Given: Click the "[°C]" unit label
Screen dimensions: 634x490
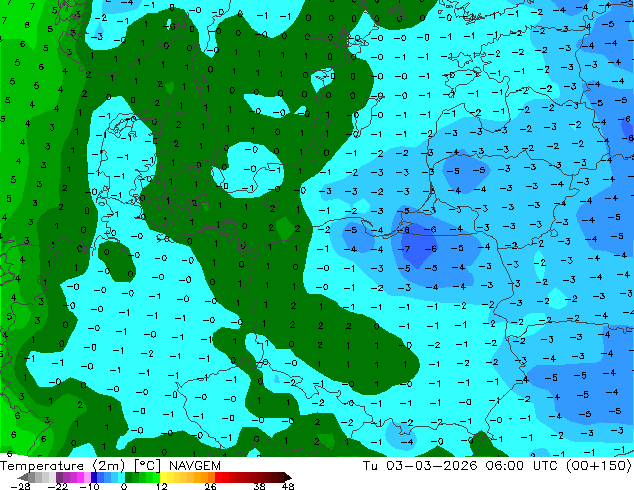Looking at the screenshot, I should [147, 466].
